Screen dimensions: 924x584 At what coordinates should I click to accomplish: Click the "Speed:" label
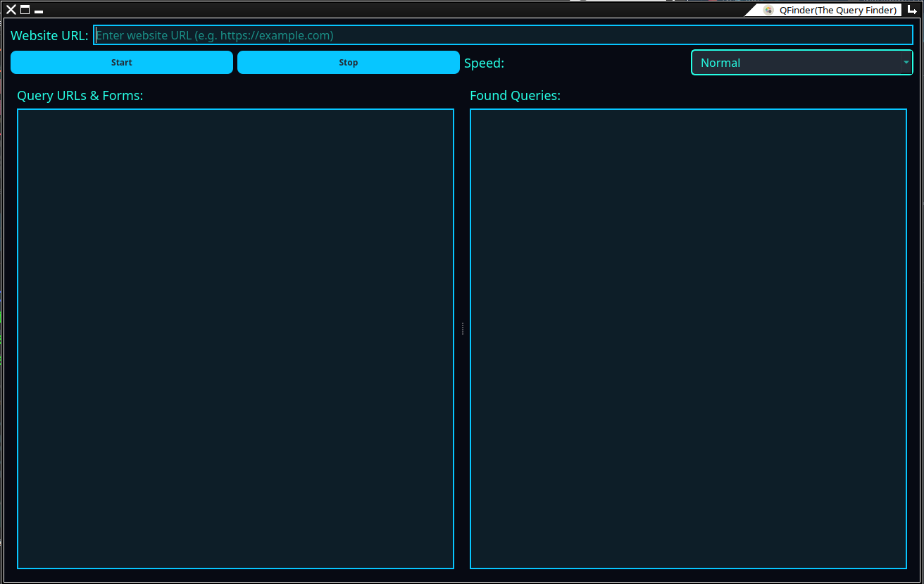pos(485,63)
